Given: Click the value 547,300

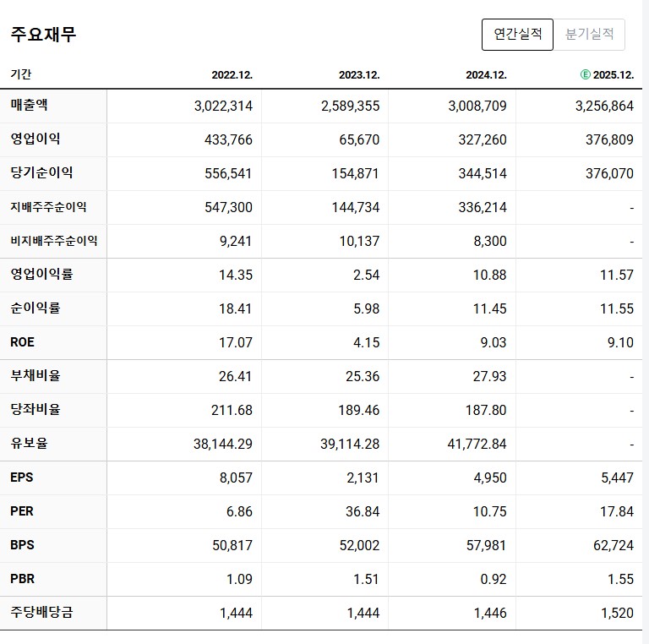Looking at the screenshot, I should (228, 207).
